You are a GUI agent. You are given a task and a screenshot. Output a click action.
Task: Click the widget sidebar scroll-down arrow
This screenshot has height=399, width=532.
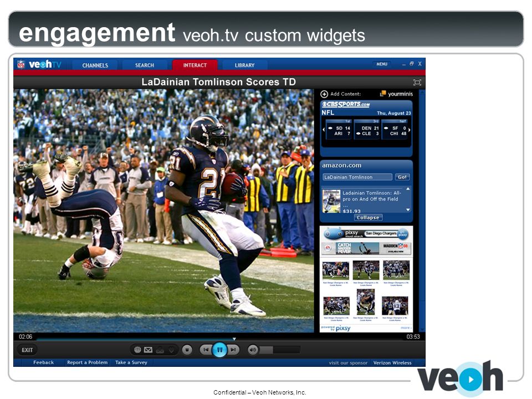422,329
